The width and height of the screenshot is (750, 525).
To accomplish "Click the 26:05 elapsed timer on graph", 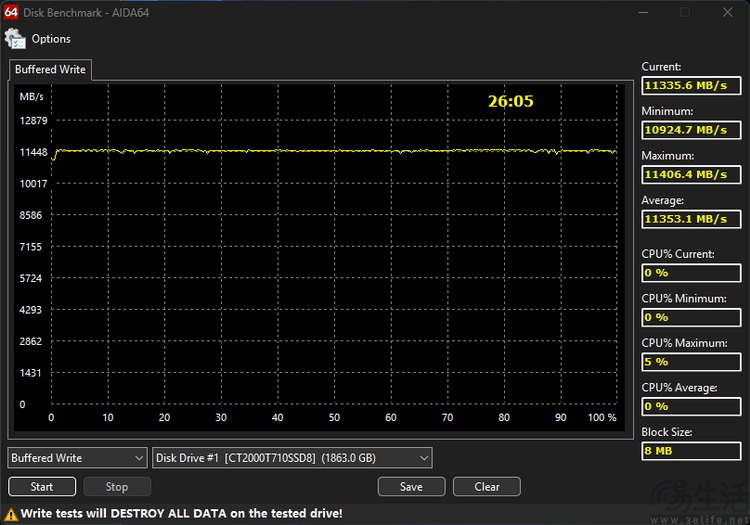I will (x=510, y=101).
